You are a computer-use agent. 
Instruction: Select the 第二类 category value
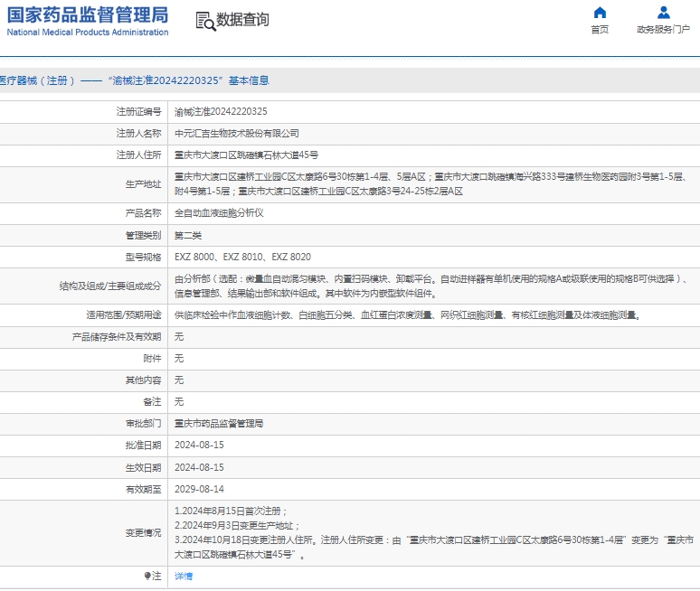point(188,236)
